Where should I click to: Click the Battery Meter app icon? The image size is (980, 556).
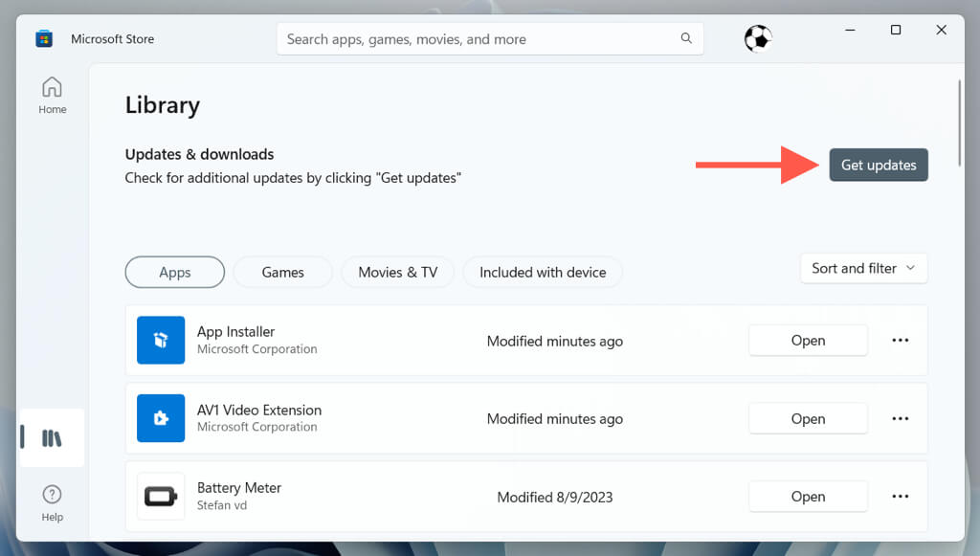pyautogui.click(x=161, y=497)
